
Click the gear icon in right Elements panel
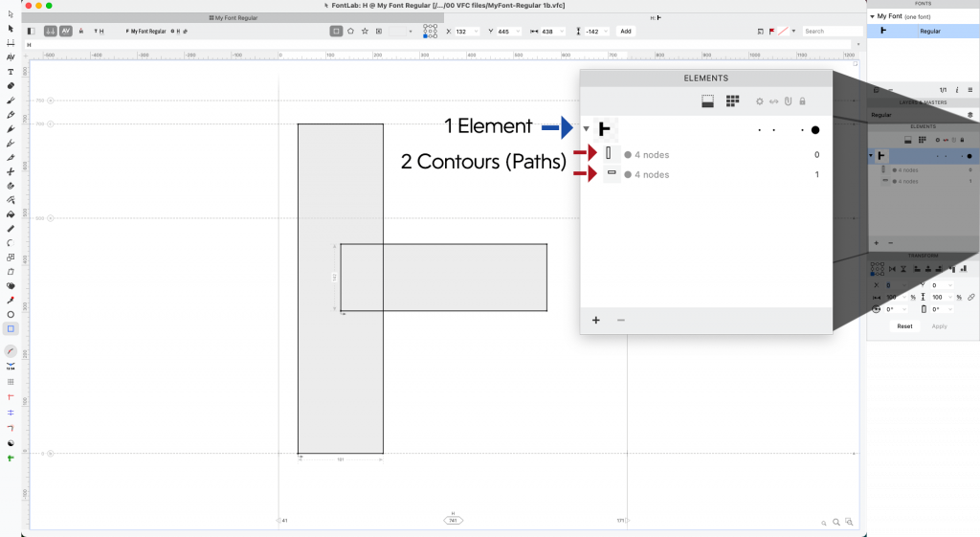(938, 140)
